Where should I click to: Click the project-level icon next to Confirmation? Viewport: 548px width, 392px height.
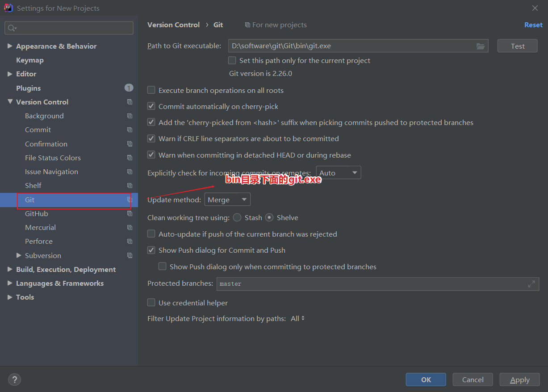[130, 144]
